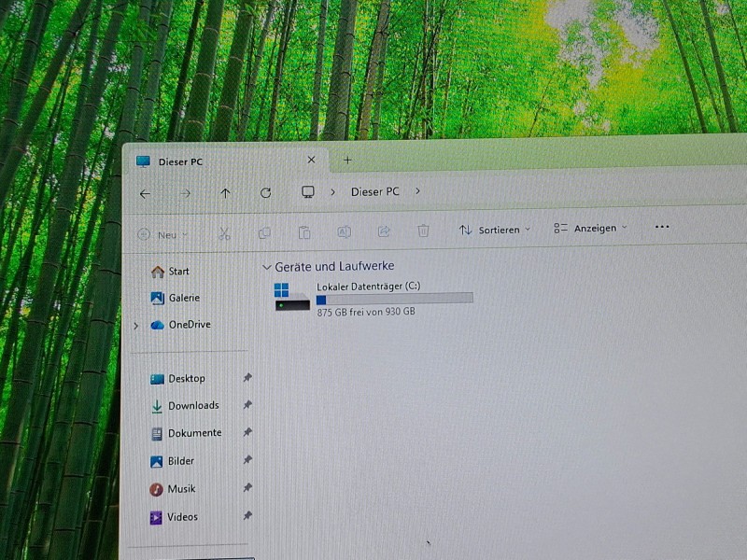Unpin Desktop using its pin icon
This screenshot has height=560, width=747.
click(x=247, y=378)
